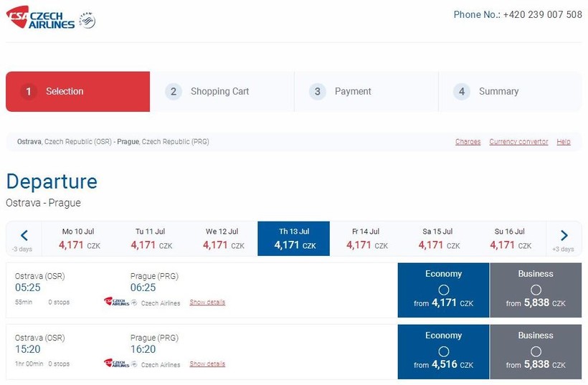588x385 pixels.
Task: Open the Charges link
Action: tap(468, 142)
